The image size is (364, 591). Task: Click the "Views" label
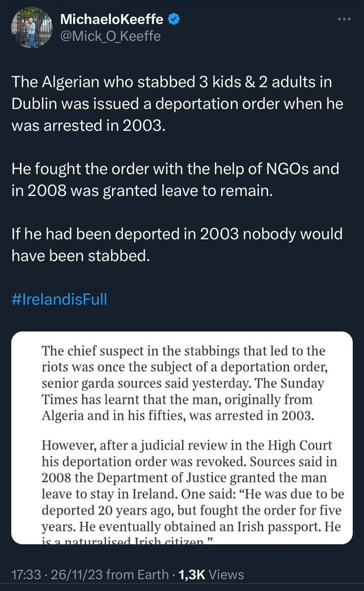226,575
